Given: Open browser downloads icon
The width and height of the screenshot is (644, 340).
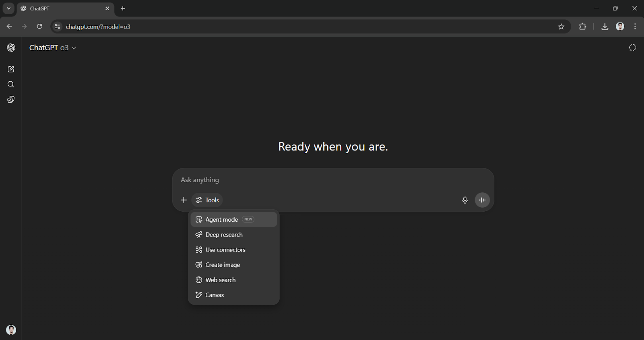Looking at the screenshot, I should tap(605, 27).
